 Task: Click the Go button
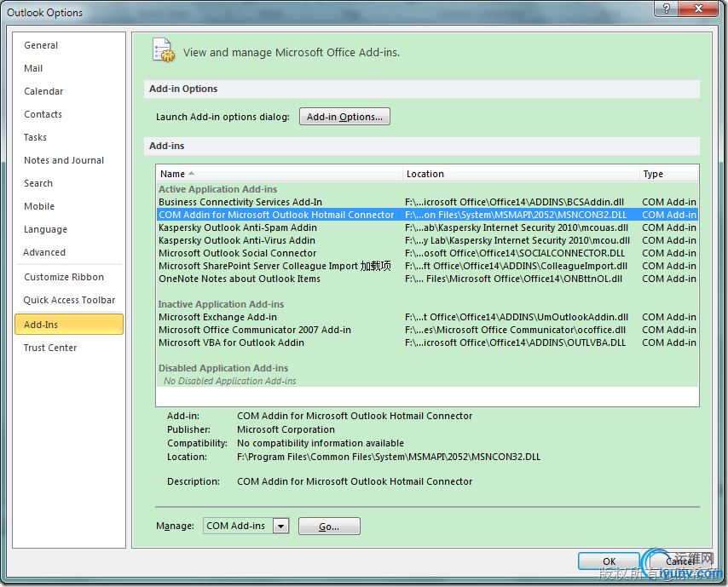[329, 527]
